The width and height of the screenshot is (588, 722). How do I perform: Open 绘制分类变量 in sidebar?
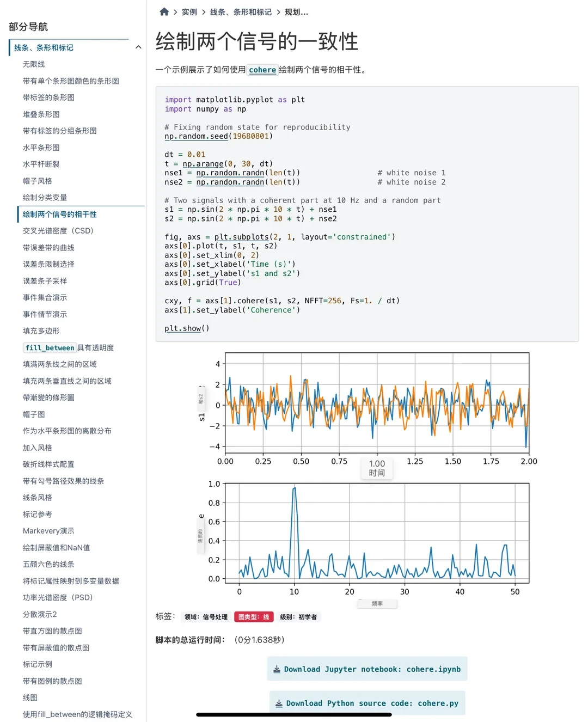(45, 198)
